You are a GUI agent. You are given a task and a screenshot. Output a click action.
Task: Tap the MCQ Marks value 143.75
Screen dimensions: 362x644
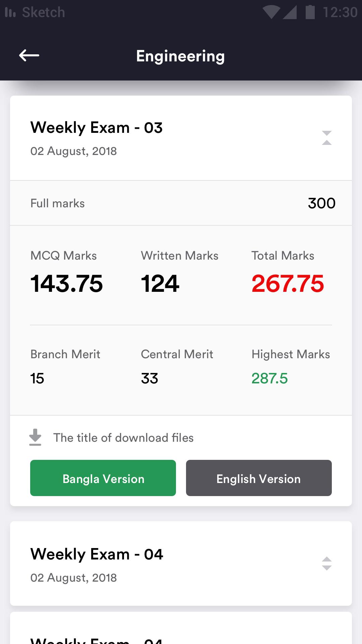(x=66, y=284)
